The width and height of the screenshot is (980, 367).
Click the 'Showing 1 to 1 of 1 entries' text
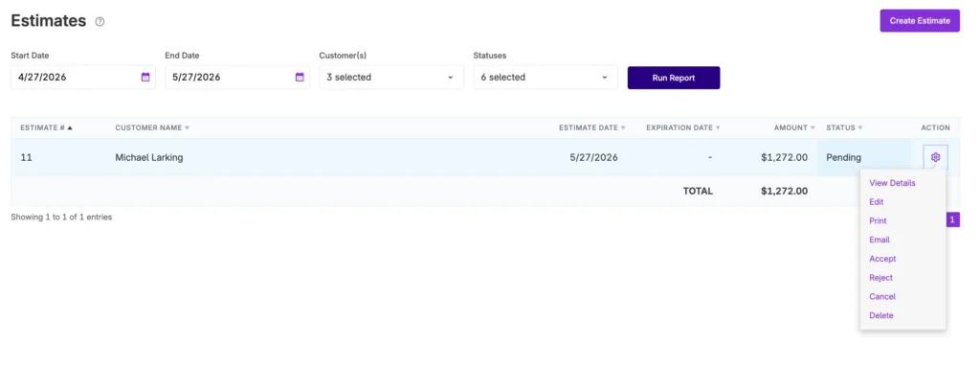click(61, 218)
